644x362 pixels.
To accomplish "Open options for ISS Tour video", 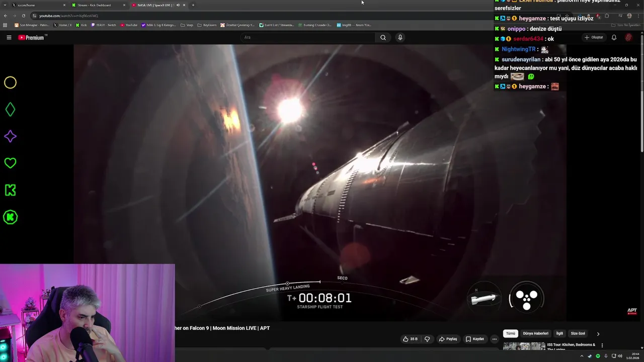I will [x=602, y=345].
